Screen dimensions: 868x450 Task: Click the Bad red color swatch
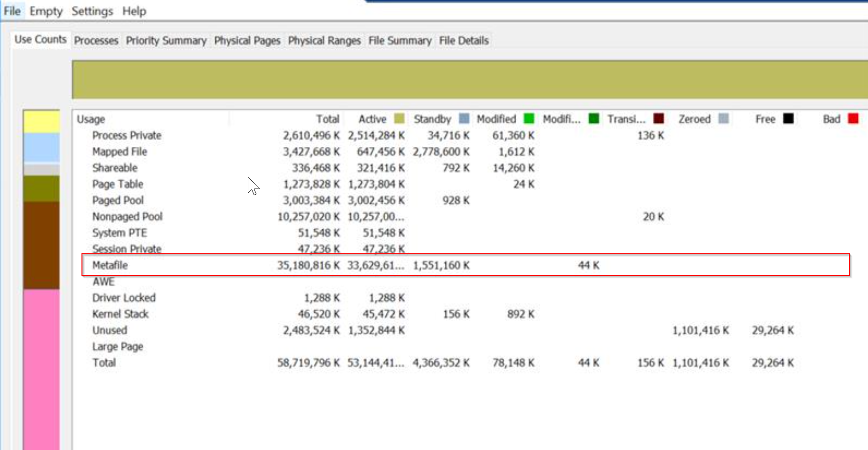(x=853, y=118)
